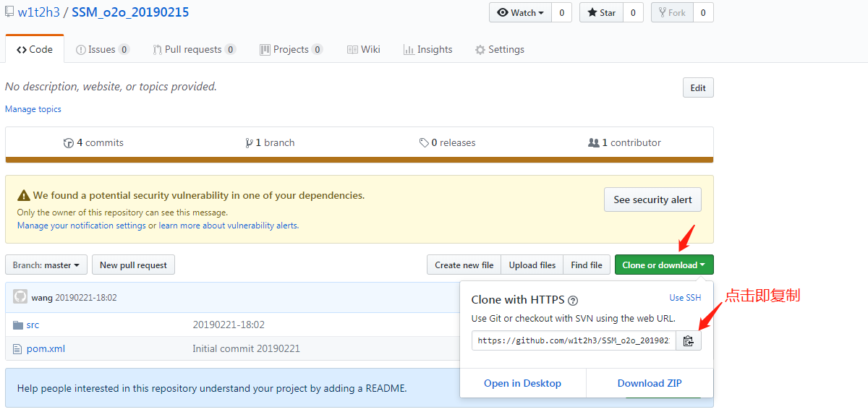This screenshot has width=868, height=412.
Task: Click the repository book icon beside w1t2h3
Action: pyautogui.click(x=9, y=12)
